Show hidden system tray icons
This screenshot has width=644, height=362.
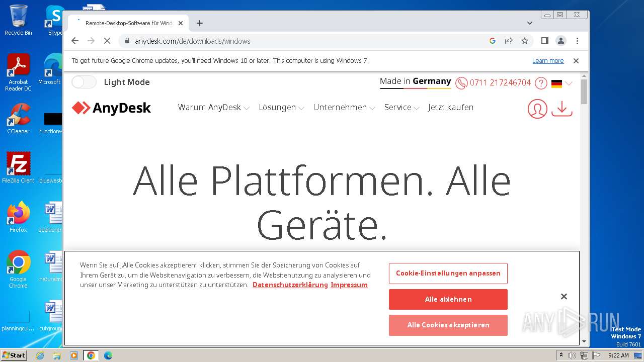pyautogui.click(x=561, y=355)
